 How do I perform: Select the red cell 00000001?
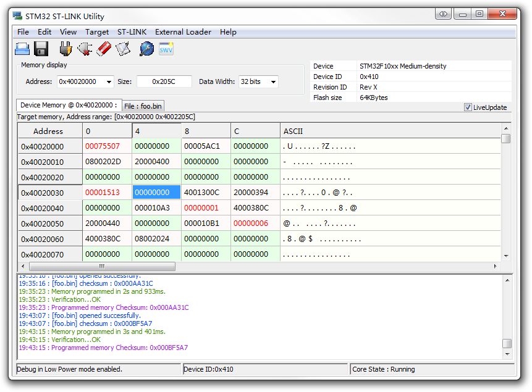pos(206,208)
